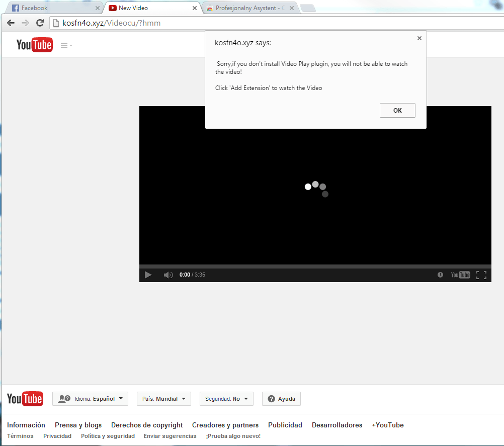This screenshot has height=446, width=504.
Task: Click the browser back arrow
Action: click(11, 23)
